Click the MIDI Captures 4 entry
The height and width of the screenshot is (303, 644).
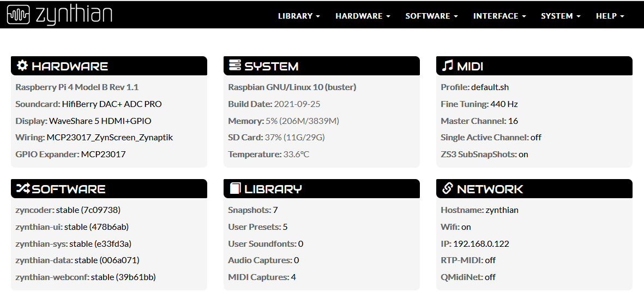coord(262,277)
